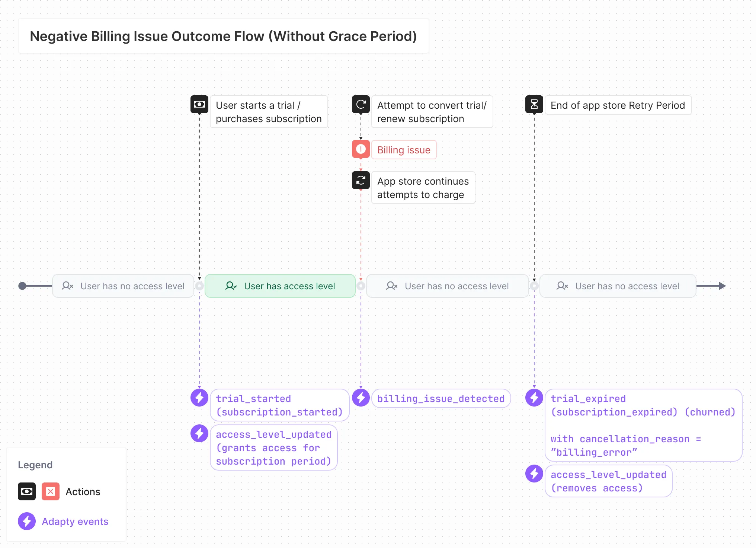Click the timeline start dot on the left
756x548 pixels.
coord(22,286)
